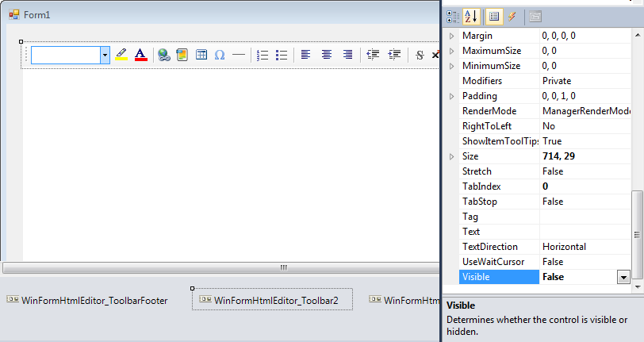
Task: Open the Visible property value dropdown
Action: click(x=623, y=277)
